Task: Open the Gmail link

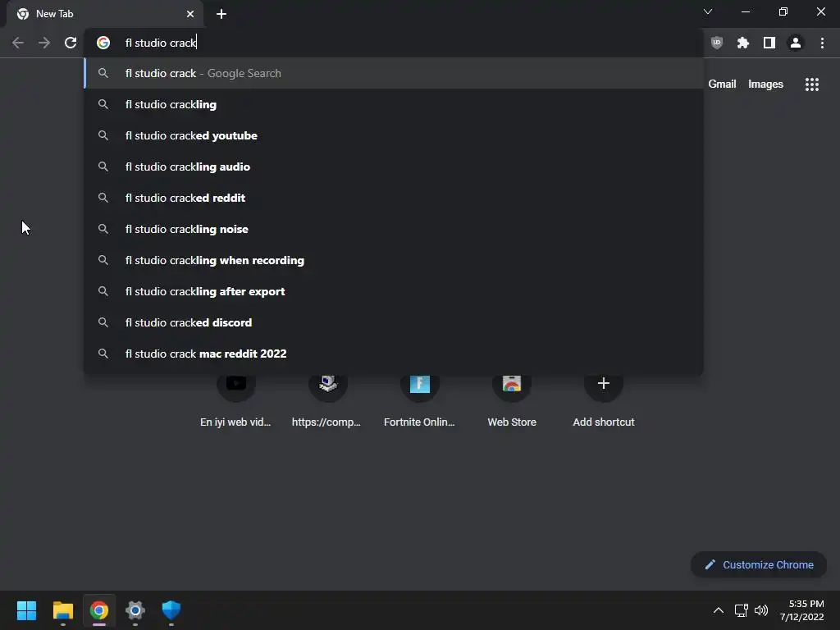Action: (722, 84)
